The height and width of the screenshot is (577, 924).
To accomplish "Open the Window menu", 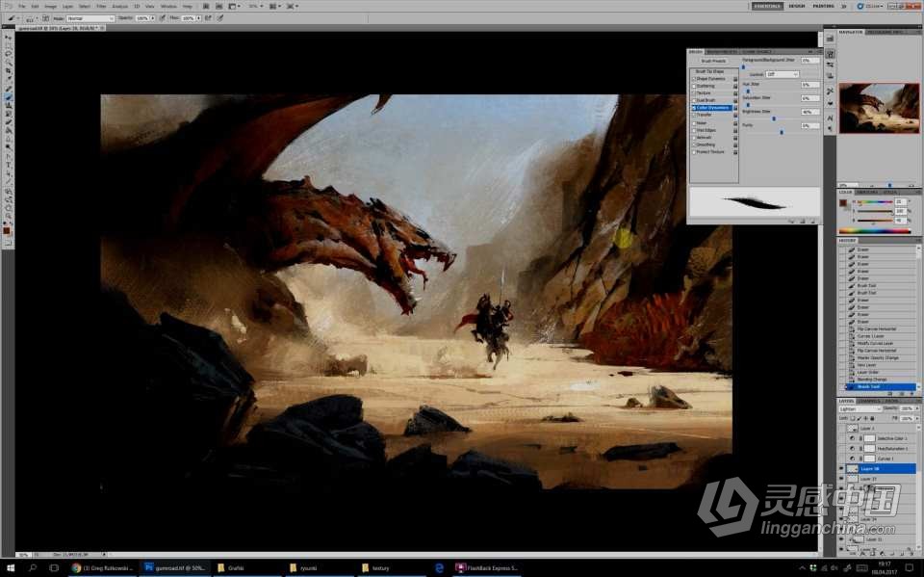I will point(168,6).
